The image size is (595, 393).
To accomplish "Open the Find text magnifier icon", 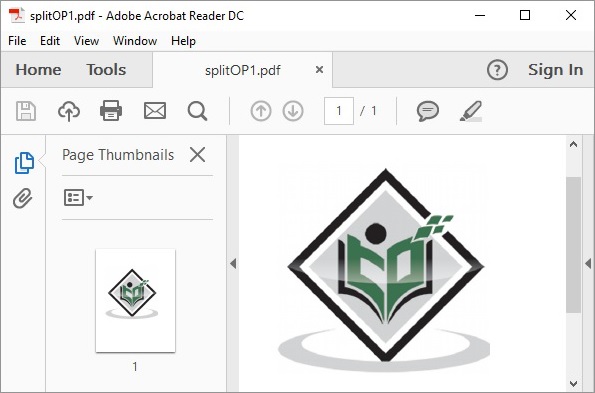I will coord(197,111).
